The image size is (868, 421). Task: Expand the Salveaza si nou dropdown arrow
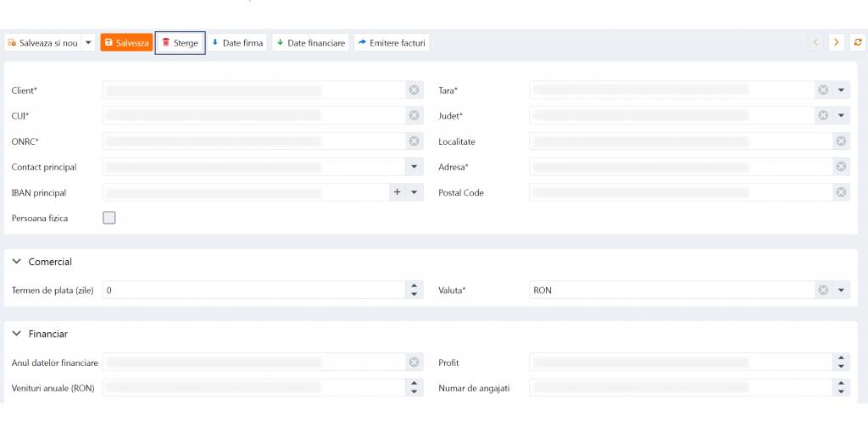[88, 42]
